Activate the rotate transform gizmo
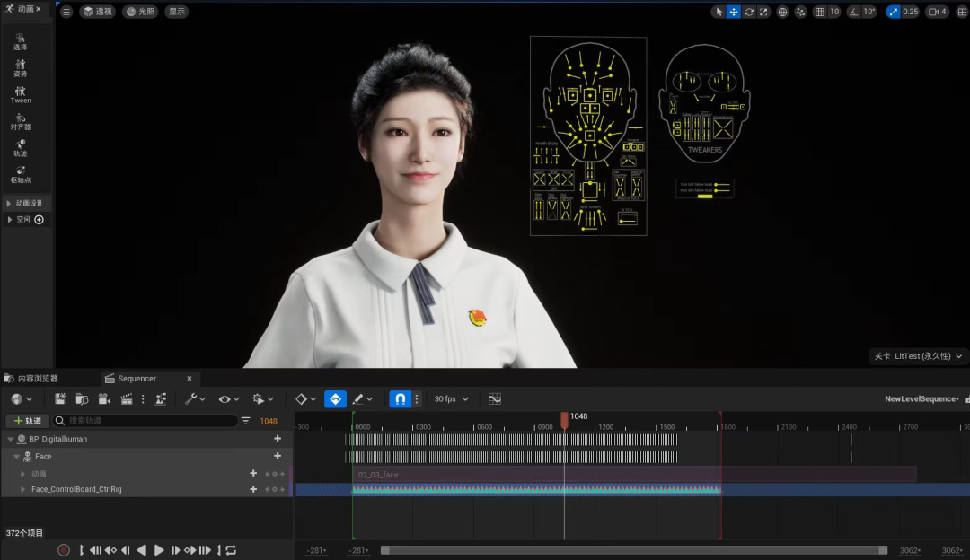 click(749, 12)
